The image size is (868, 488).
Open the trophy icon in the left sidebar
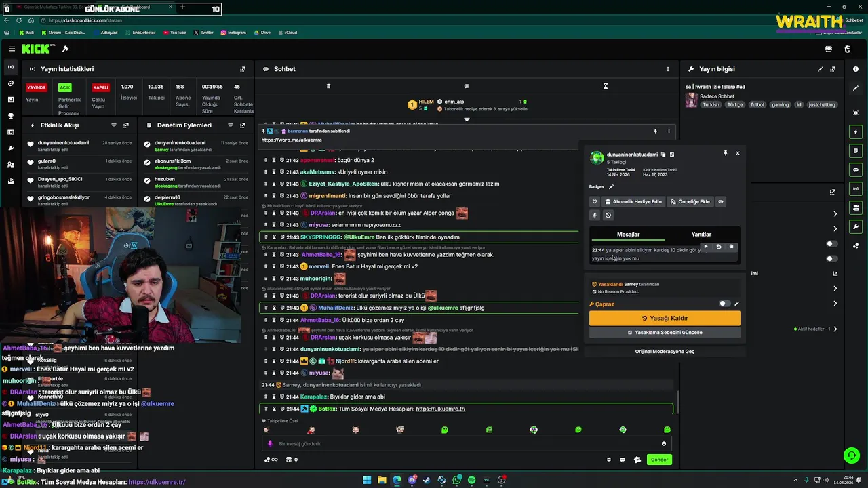10,116
